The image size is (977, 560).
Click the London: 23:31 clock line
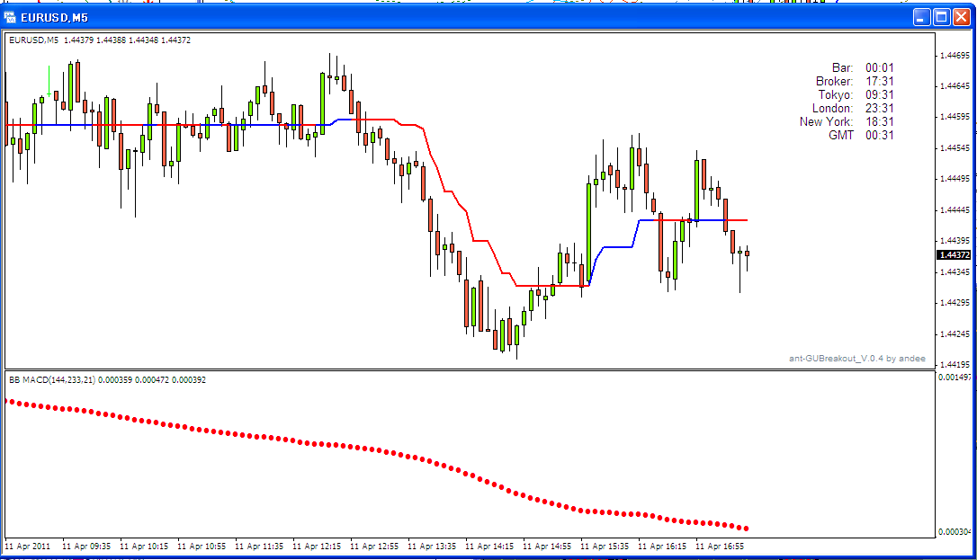[853, 108]
